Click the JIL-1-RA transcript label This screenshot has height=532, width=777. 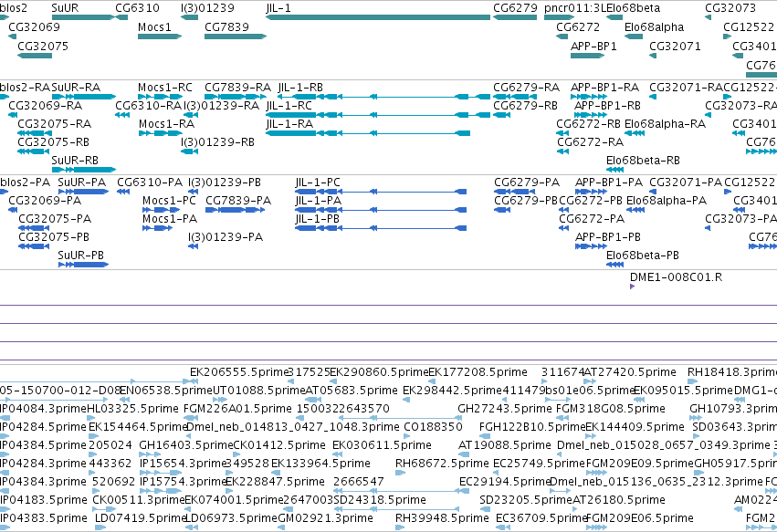click(289, 124)
